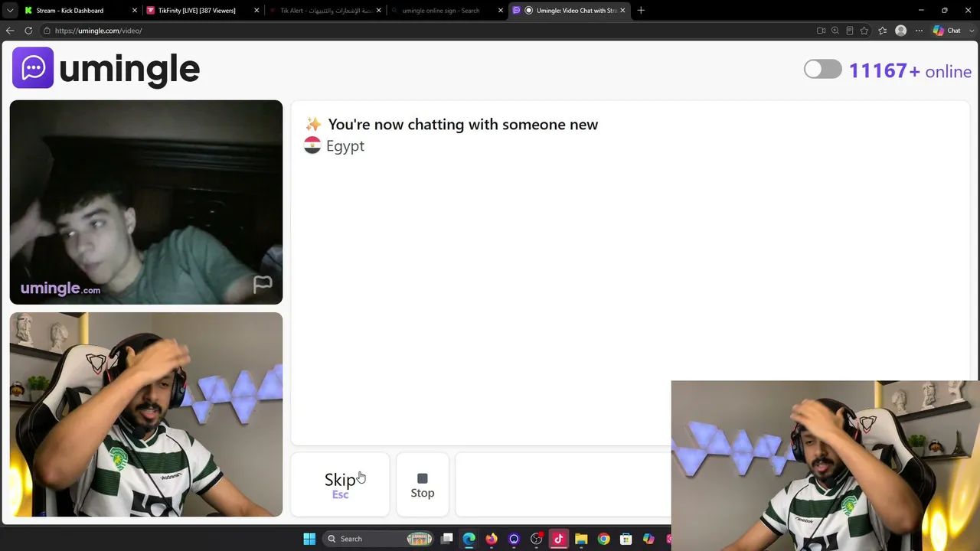
Task: Click the stranger's video feed
Action: point(146,202)
